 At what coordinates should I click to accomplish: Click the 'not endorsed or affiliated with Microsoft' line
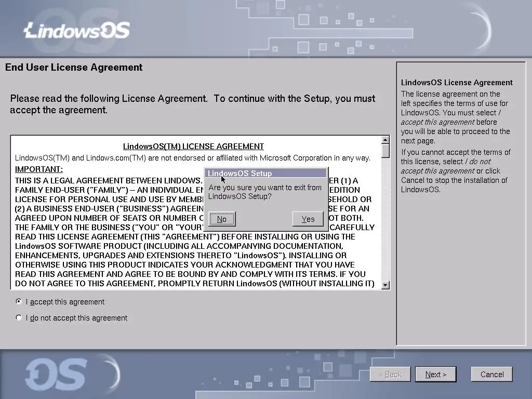[x=192, y=158]
